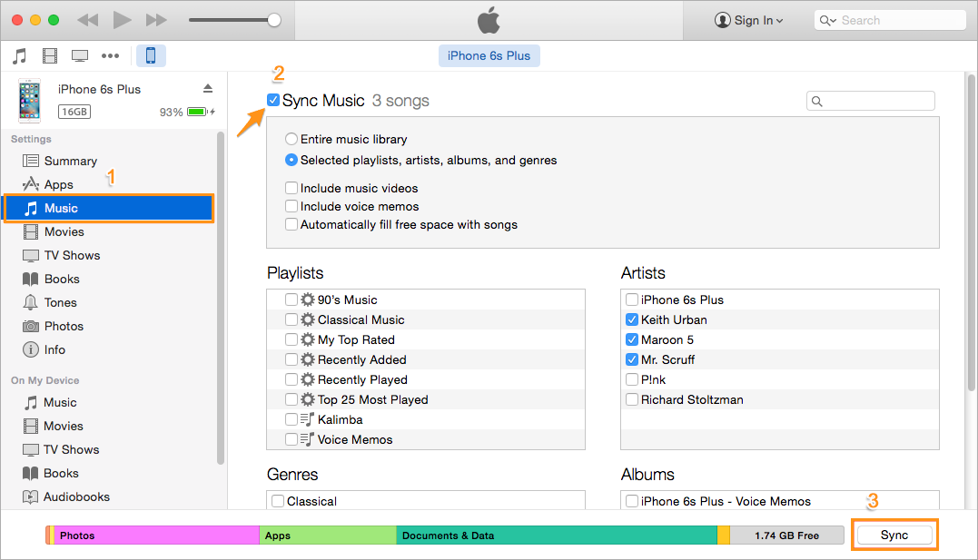Open the TV Shows monitor icon in toolbar
978x560 pixels.
point(80,56)
